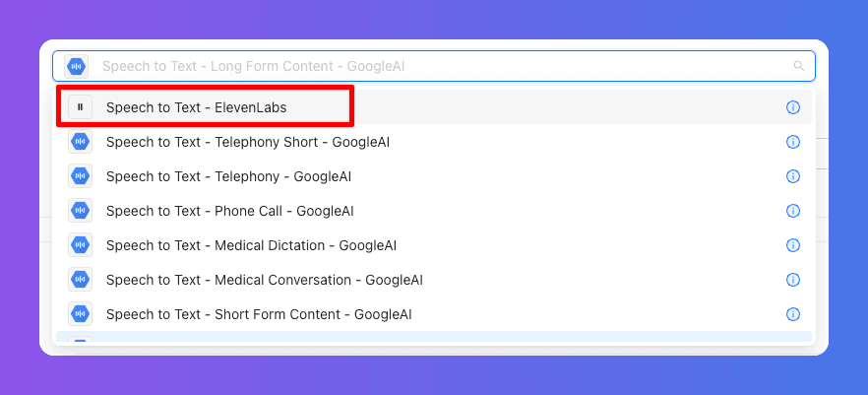
Task: Click icon beside Medical Dictation - GoogleAI
Action: tap(81, 245)
